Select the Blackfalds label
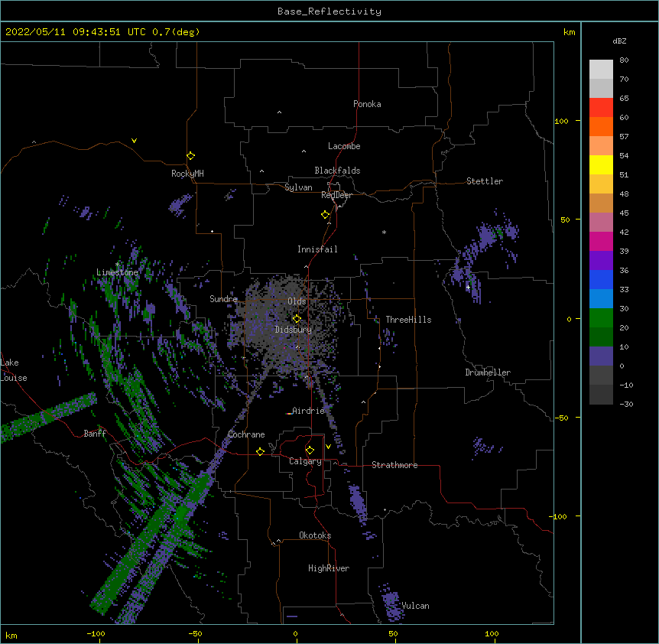Screen dimensions: 659x644 pyautogui.click(x=337, y=171)
